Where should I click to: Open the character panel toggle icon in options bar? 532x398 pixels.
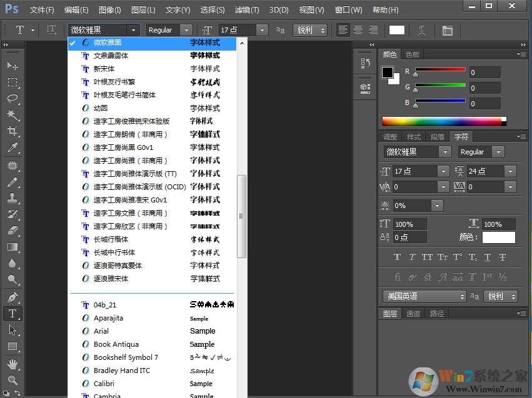tap(448, 30)
